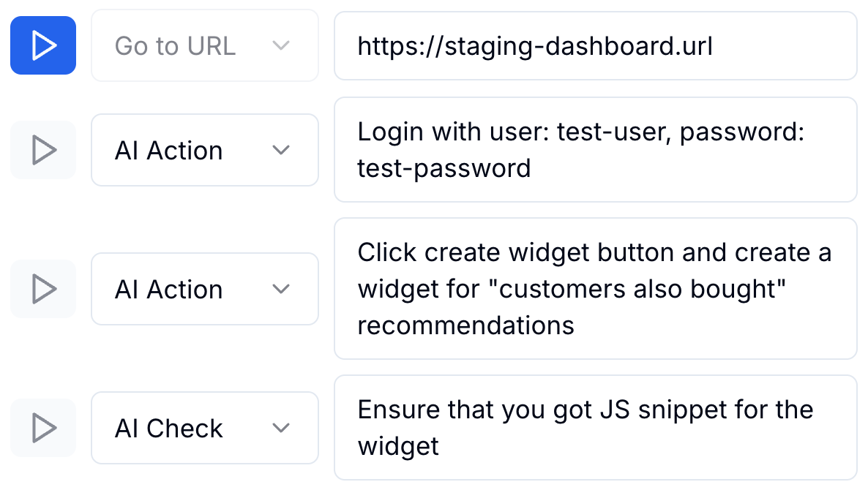
Task: Expand chevron on the login AI Action dropdown
Action: click(281, 150)
